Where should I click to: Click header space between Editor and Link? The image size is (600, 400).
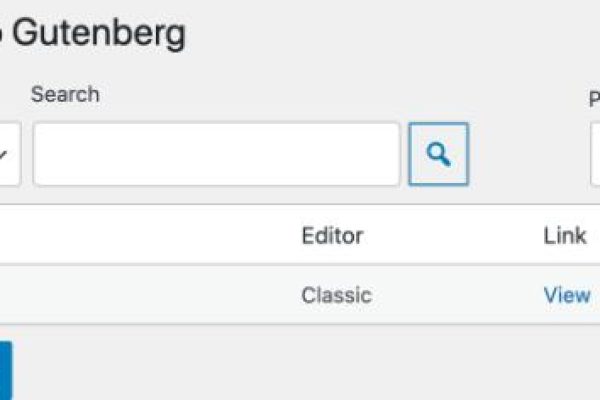[x=450, y=236]
